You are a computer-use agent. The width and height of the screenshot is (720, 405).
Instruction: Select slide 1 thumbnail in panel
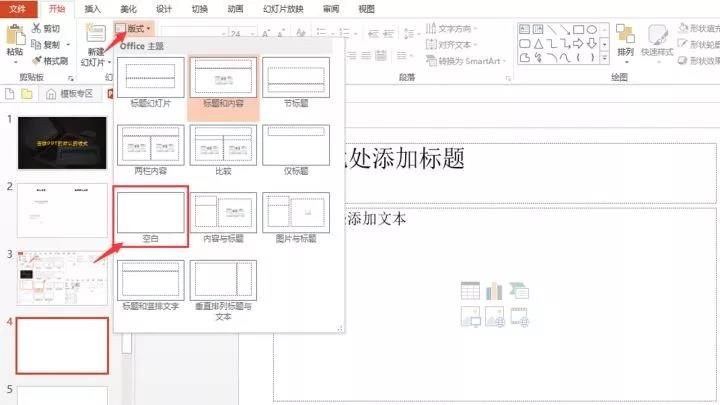[61, 141]
